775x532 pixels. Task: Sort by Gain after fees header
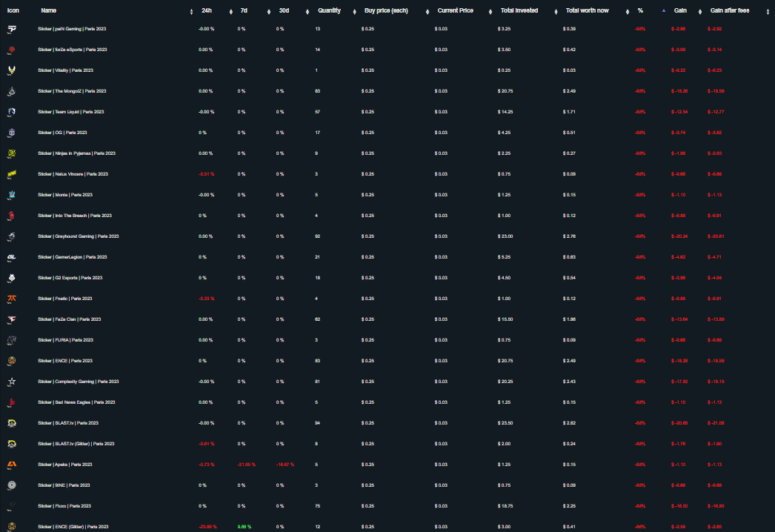[730, 10]
